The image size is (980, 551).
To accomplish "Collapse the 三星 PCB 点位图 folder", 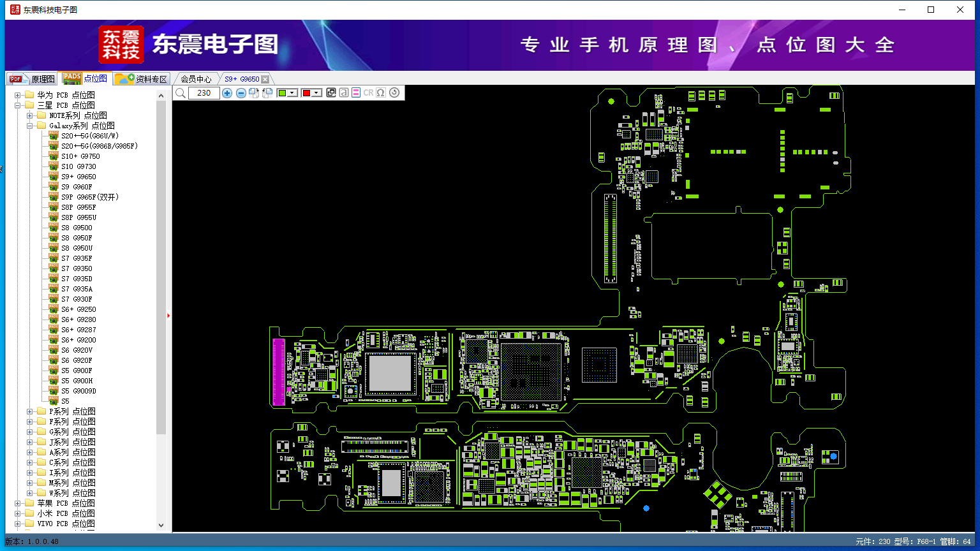I will click(18, 105).
